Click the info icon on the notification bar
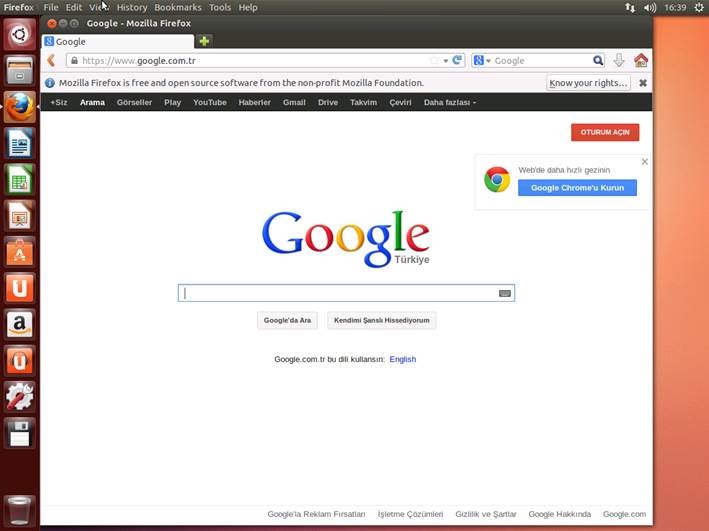 pyautogui.click(x=50, y=83)
